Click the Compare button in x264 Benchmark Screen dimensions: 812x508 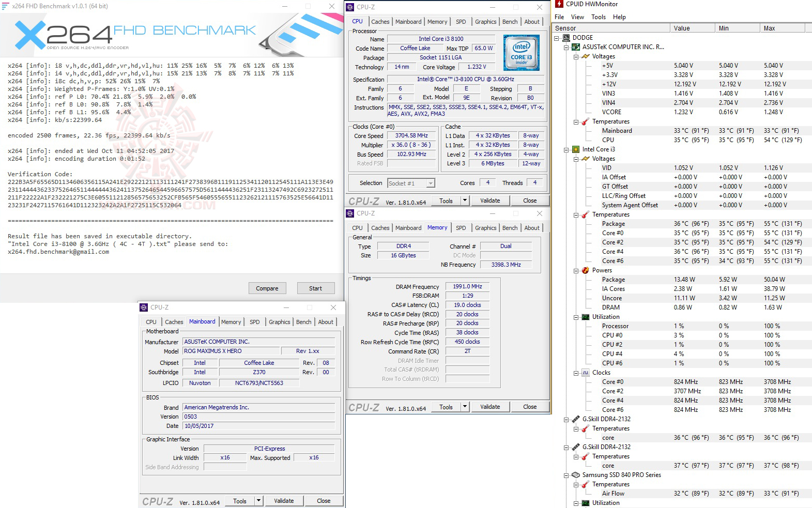tap(267, 288)
